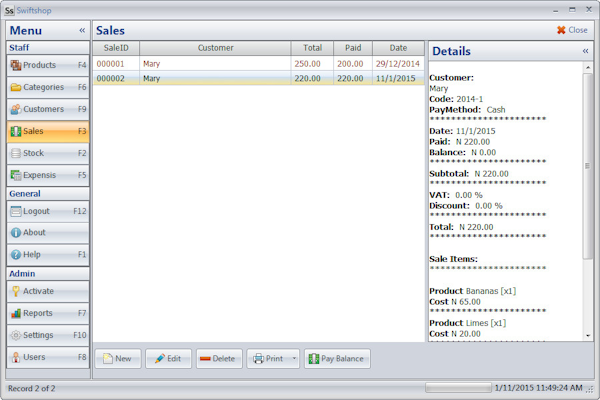
Task: Sort by the Customer column header
Action: (x=215, y=48)
